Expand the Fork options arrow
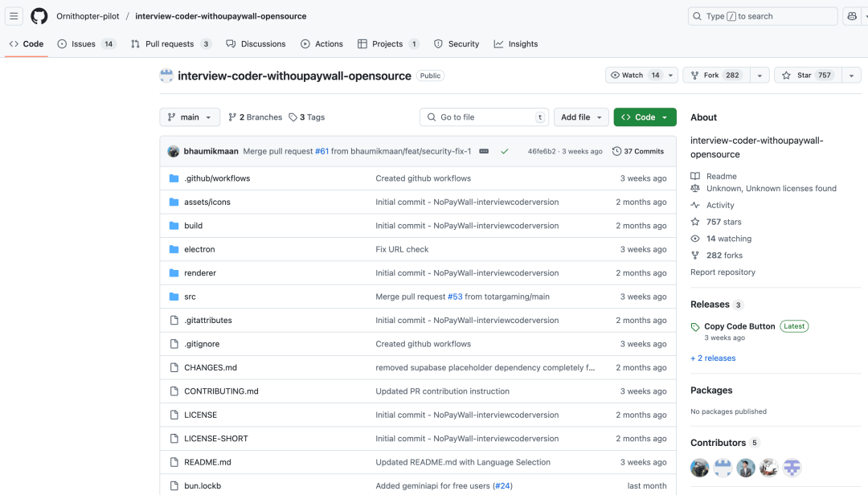Screen dimensions: 868x495 (759, 76)
